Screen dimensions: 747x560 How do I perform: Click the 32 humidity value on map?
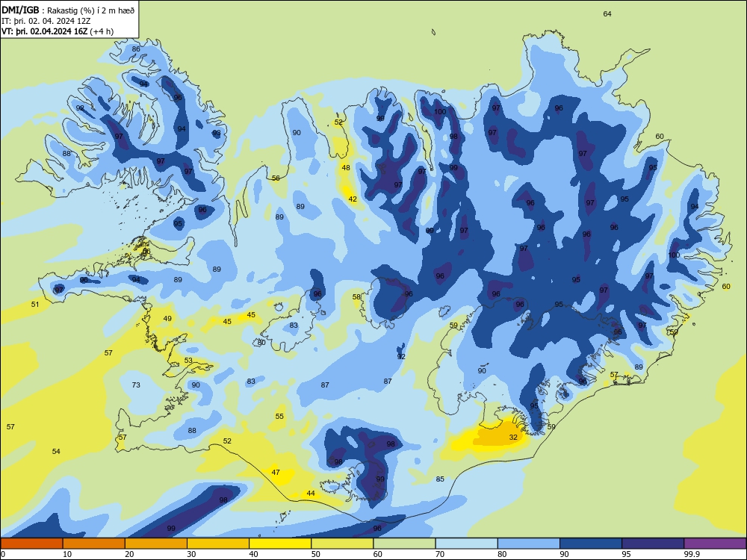(513, 437)
